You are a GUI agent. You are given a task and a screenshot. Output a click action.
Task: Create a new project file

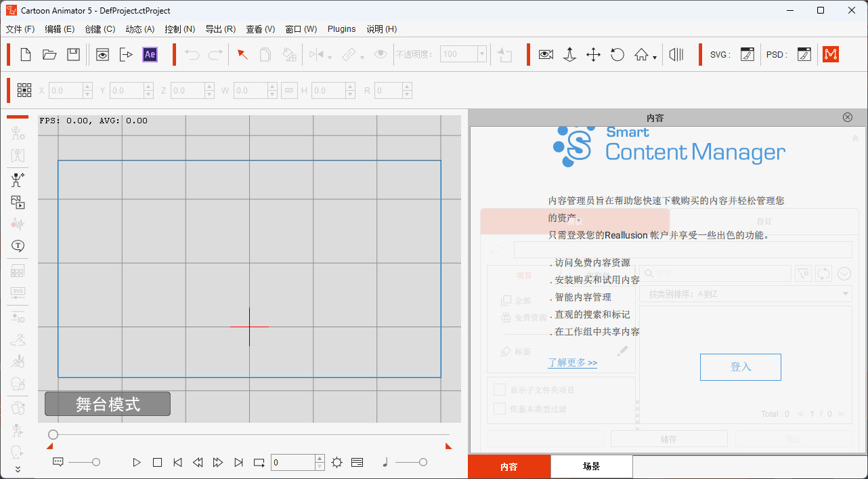pyautogui.click(x=26, y=55)
